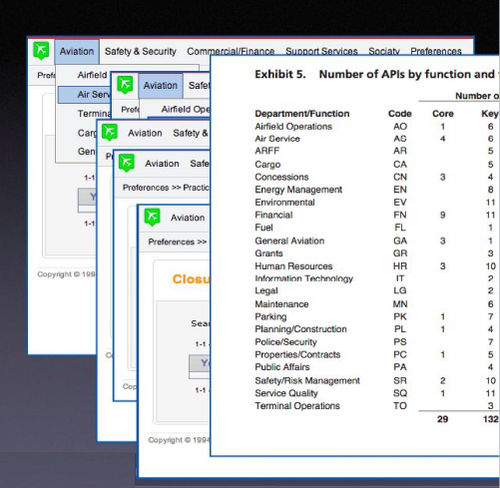500x488 pixels.
Task: Select the ARFF row label
Action: click(267, 151)
